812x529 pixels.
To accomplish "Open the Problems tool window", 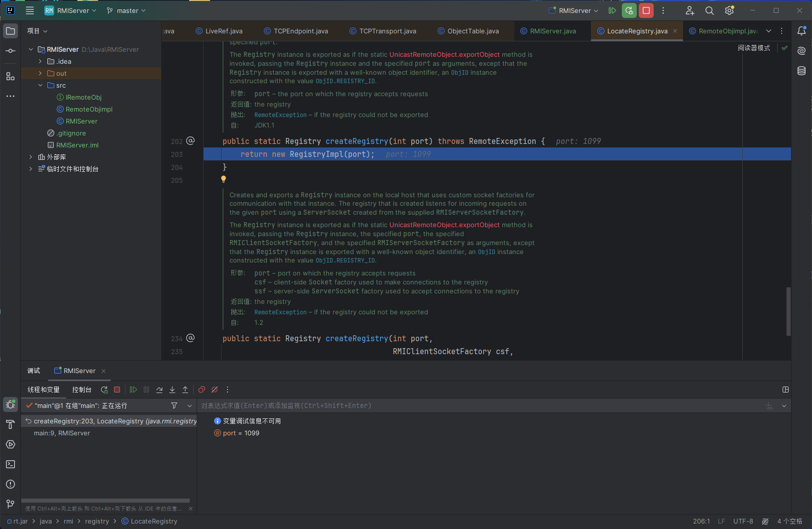I will (x=10, y=484).
